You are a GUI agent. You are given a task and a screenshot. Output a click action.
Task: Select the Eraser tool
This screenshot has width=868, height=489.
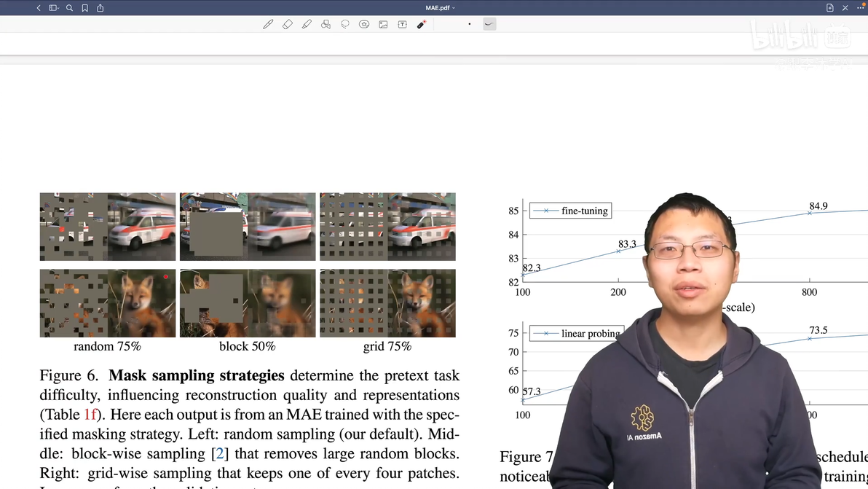pos(288,24)
